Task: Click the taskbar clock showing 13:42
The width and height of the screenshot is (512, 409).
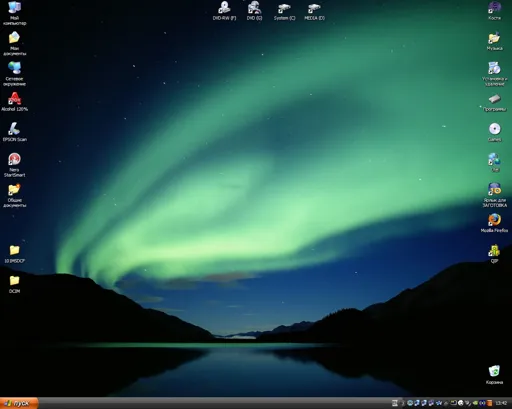Action: (x=501, y=403)
